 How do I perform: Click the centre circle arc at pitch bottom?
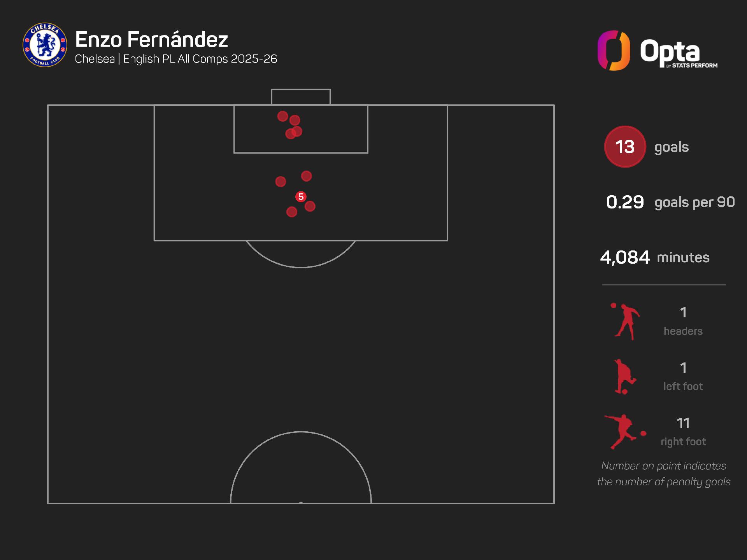tap(301, 432)
